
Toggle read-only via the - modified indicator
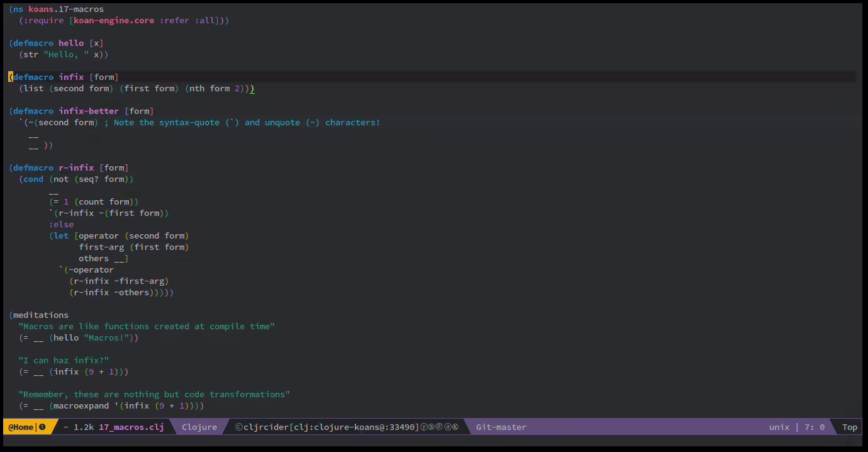tap(65, 427)
